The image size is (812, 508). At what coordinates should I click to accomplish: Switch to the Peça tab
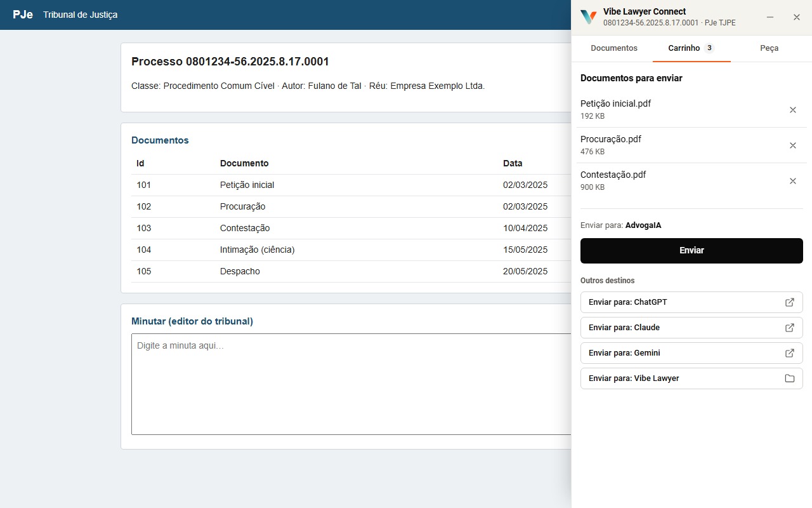pos(769,48)
